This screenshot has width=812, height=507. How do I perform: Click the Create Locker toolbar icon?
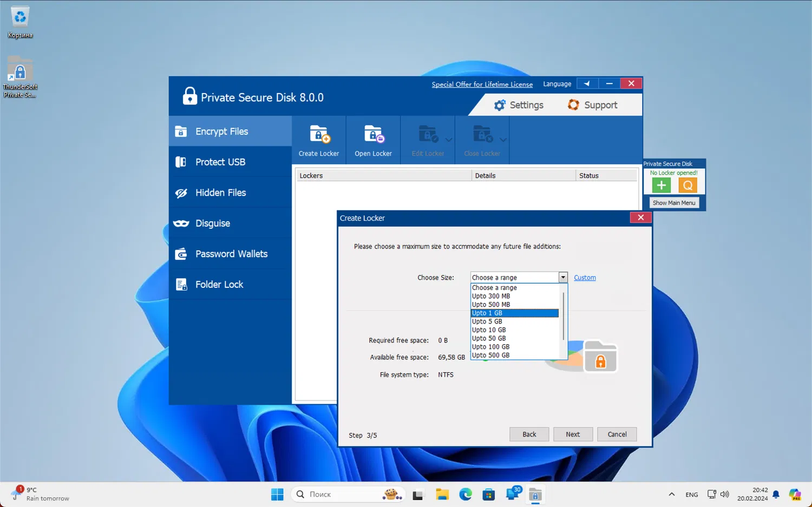click(x=319, y=135)
